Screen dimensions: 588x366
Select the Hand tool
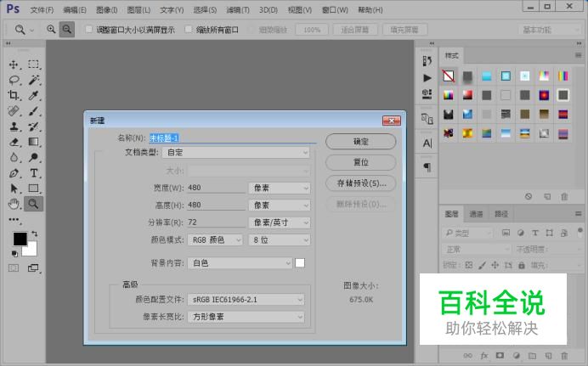click(14, 204)
